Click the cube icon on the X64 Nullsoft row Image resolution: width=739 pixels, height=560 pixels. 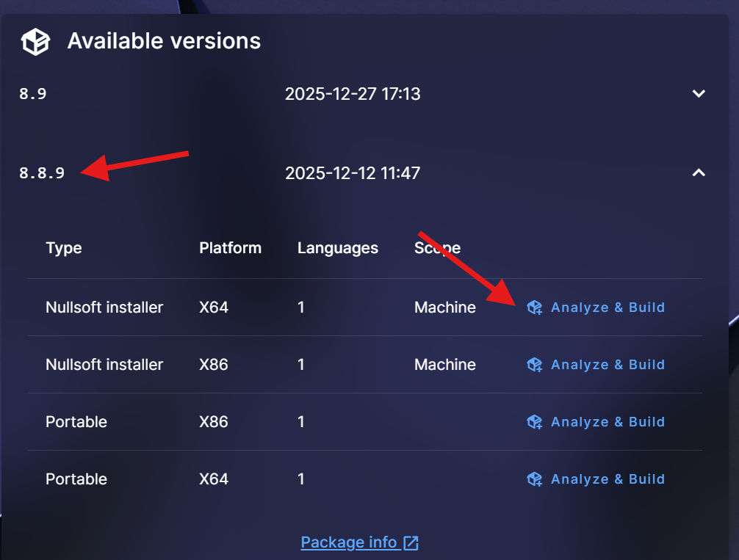(534, 308)
